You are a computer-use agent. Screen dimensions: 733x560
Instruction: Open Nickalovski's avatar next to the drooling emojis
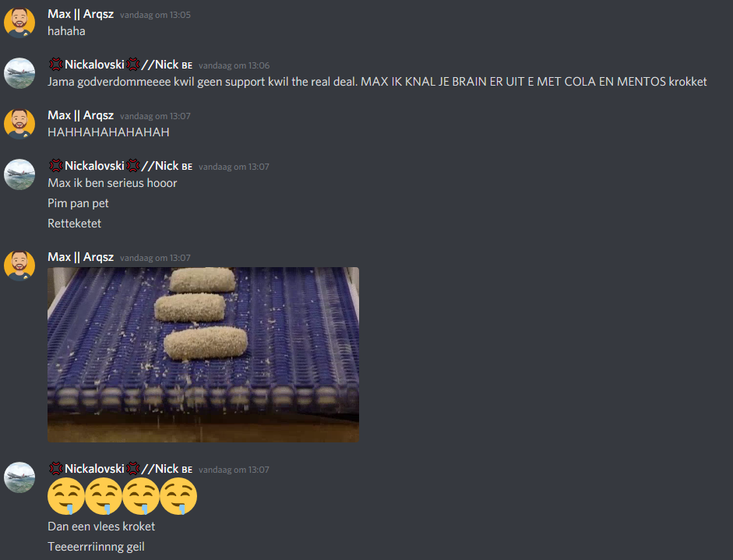coord(19,477)
